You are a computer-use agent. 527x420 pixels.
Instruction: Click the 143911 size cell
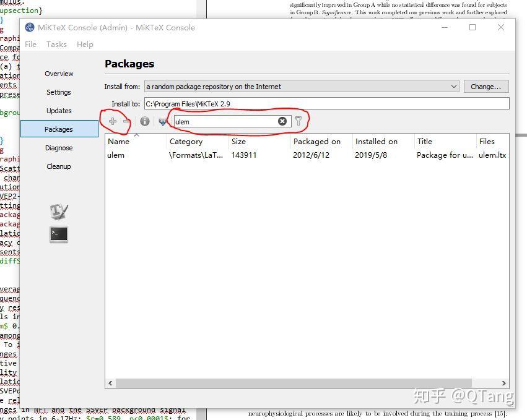pyautogui.click(x=243, y=155)
